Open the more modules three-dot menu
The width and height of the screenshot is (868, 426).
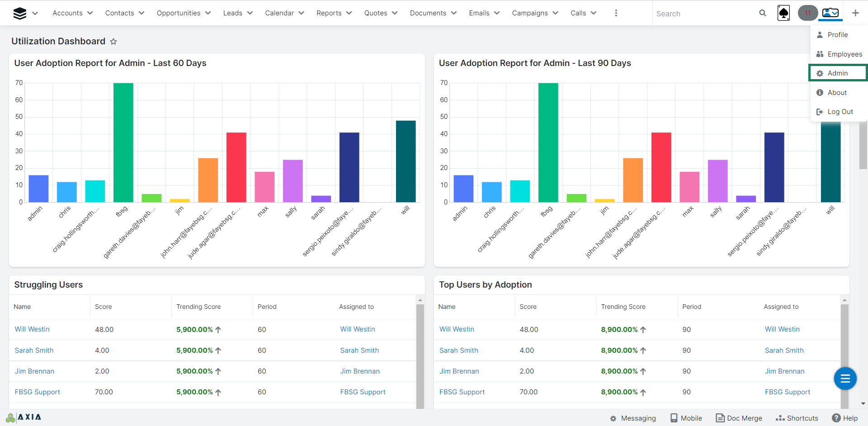(x=616, y=13)
